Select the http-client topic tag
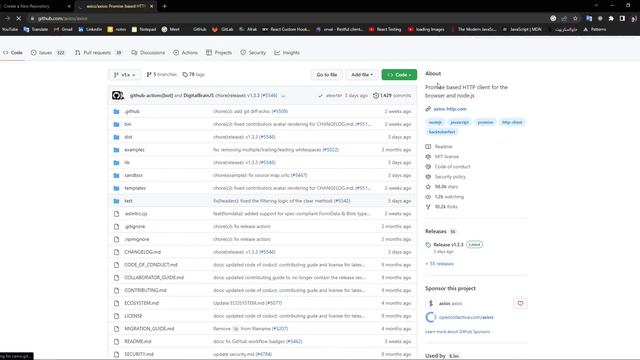This screenshot has height=360, width=640. pos(511,122)
